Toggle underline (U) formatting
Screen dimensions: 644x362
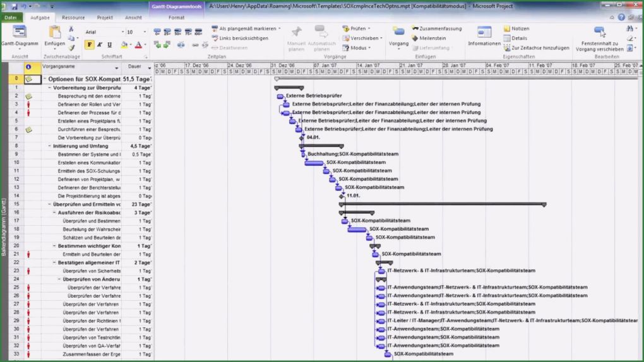(110, 45)
